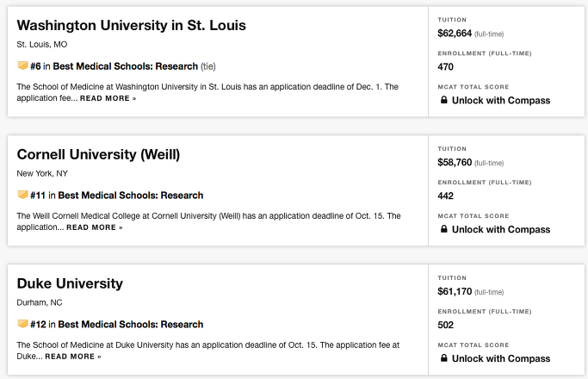Click the ranking badge icon beside #12
Image resolution: width=588 pixels, height=379 pixels.
[x=22, y=324]
